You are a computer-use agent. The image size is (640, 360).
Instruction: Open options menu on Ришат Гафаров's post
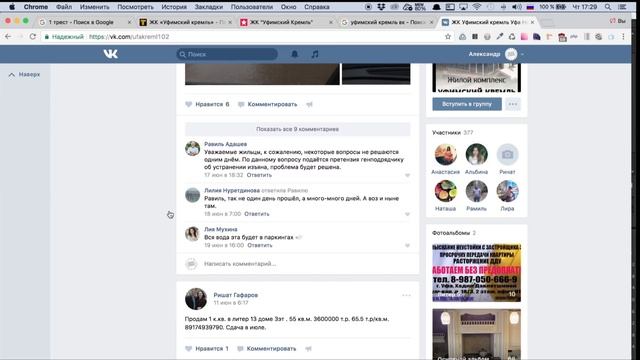pyautogui.click(x=406, y=295)
